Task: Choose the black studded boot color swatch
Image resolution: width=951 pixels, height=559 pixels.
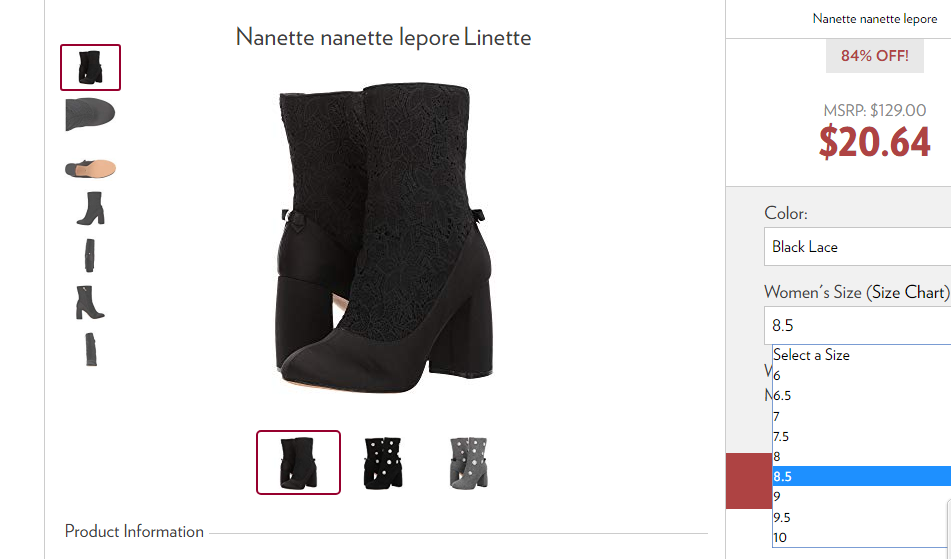Action: point(383,463)
